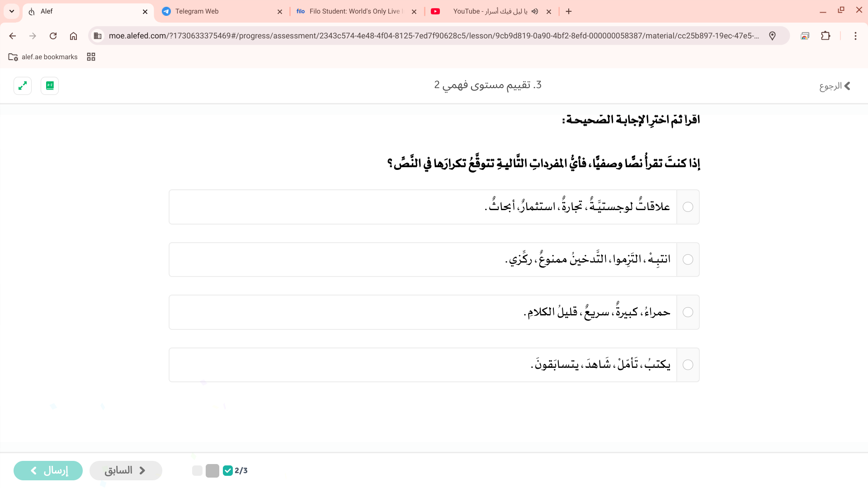Open the Chrome three-dot menu
The image size is (868, 488).
coord(855,36)
